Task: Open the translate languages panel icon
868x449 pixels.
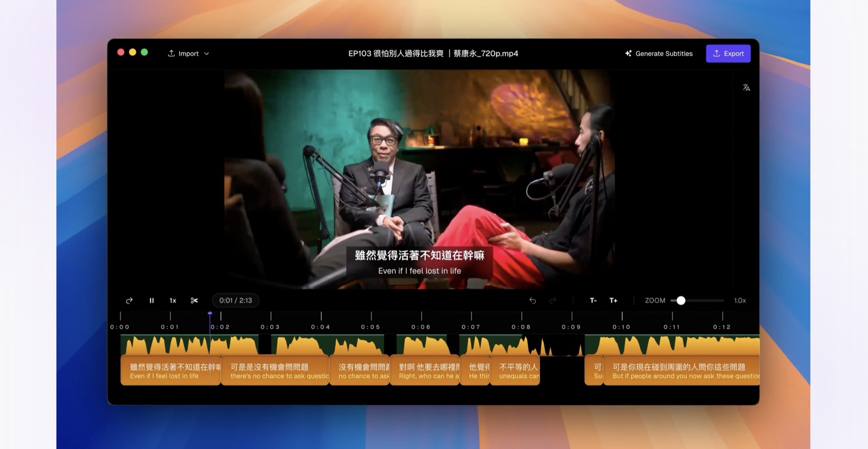Action: tap(746, 87)
